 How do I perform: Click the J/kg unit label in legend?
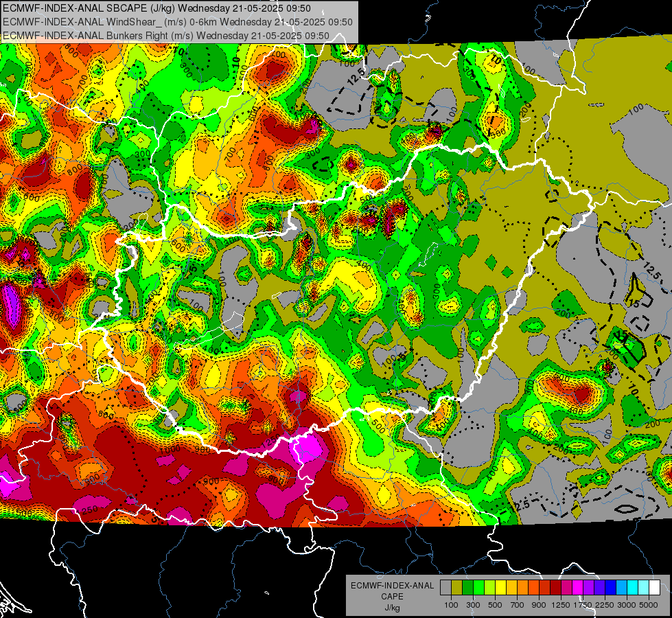(x=392, y=608)
